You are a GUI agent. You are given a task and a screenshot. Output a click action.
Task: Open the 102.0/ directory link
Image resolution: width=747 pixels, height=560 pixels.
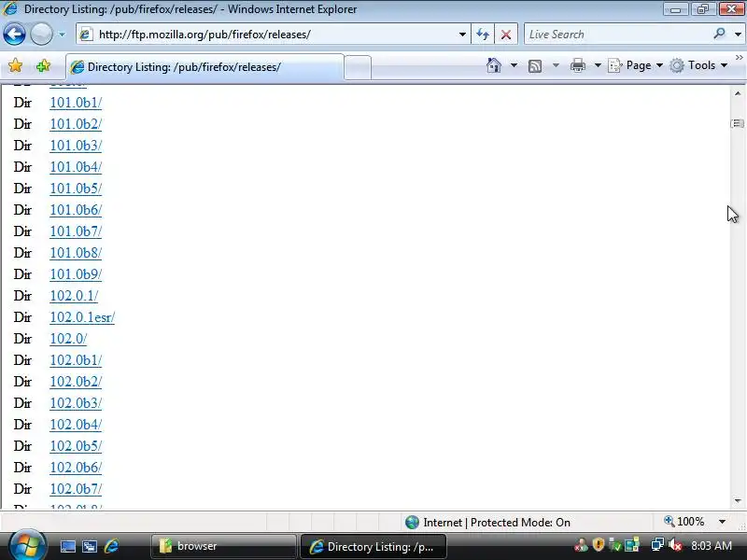click(68, 339)
